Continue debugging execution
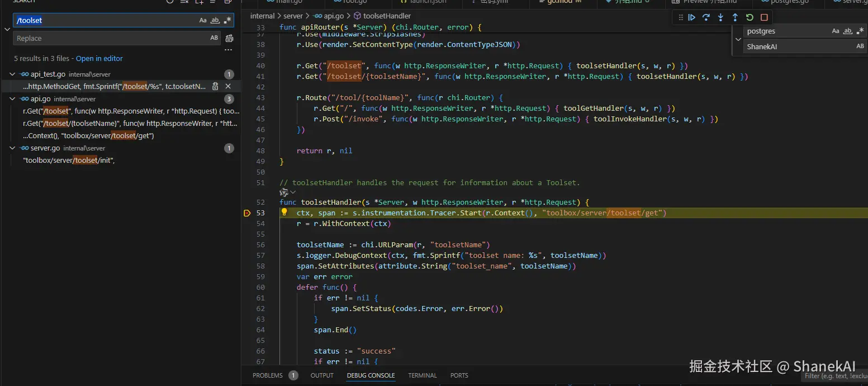The width and height of the screenshot is (868, 386). 692,17
